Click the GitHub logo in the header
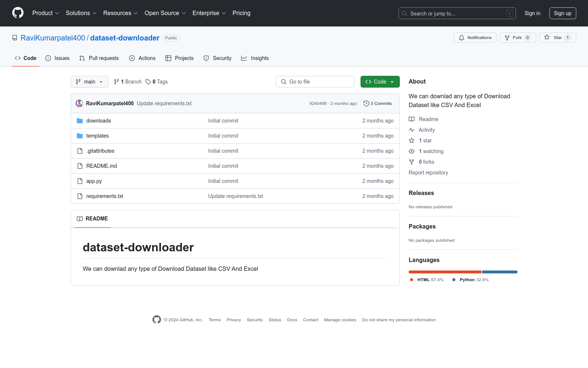 pyautogui.click(x=18, y=13)
